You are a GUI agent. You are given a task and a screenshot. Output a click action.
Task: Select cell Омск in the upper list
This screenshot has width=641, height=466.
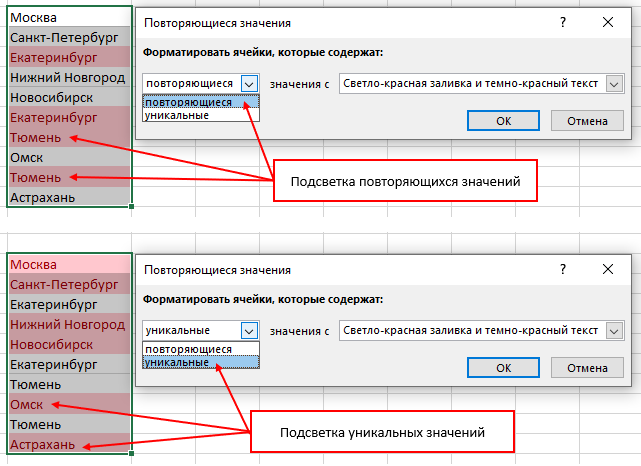[69, 157]
